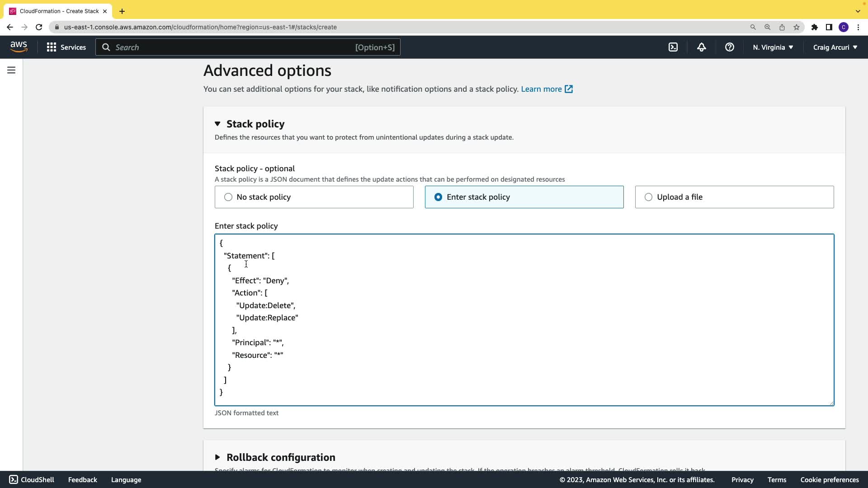Go to AWS console home logo
Viewport: 868px width, 488px height.
pos(19,47)
